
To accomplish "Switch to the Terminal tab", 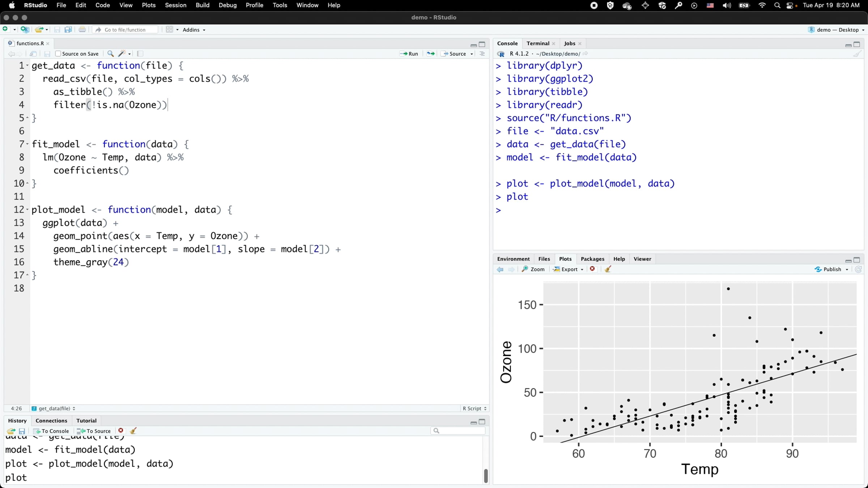I will tap(538, 43).
